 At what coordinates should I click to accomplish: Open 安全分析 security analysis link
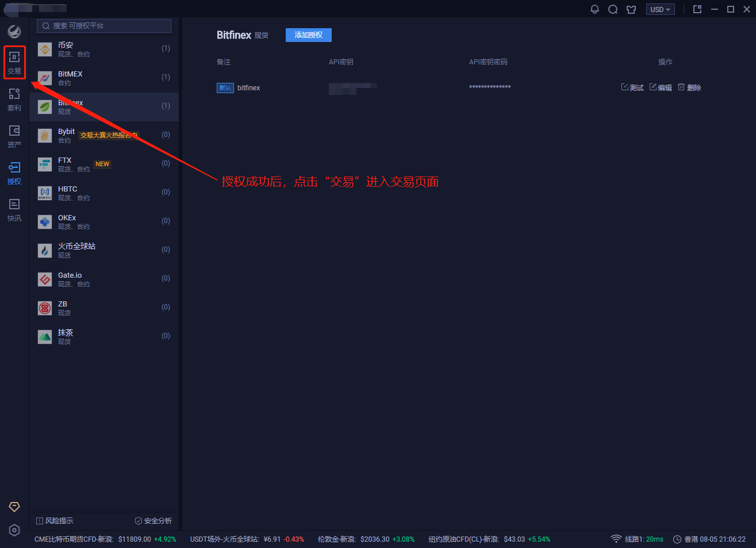point(153,521)
